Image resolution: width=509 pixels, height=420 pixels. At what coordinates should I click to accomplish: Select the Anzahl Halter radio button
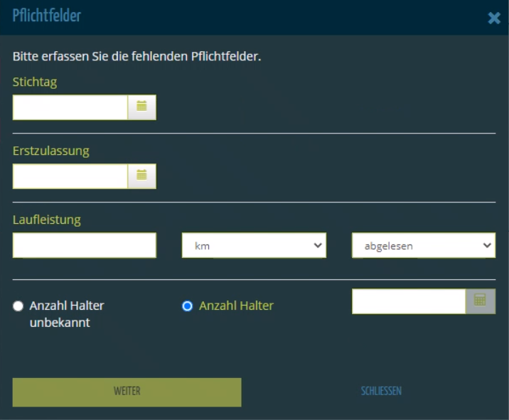[x=188, y=306]
